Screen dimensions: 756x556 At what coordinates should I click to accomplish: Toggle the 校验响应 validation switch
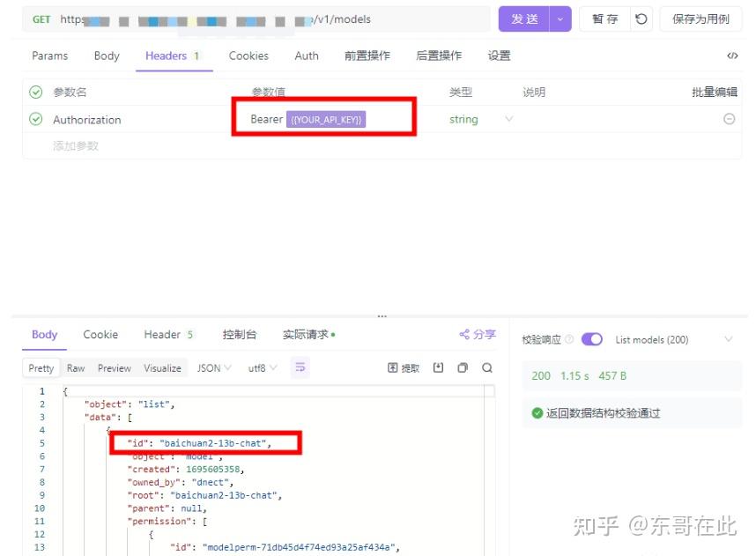point(591,339)
